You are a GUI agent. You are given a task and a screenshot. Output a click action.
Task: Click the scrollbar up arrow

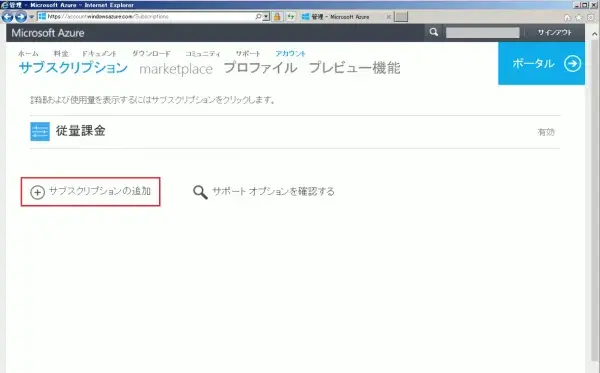click(x=594, y=34)
